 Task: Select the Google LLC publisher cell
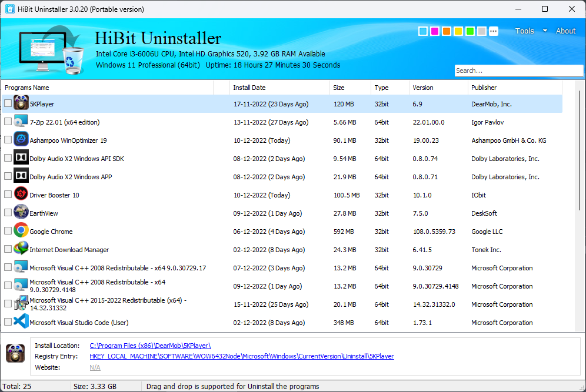[x=487, y=232]
